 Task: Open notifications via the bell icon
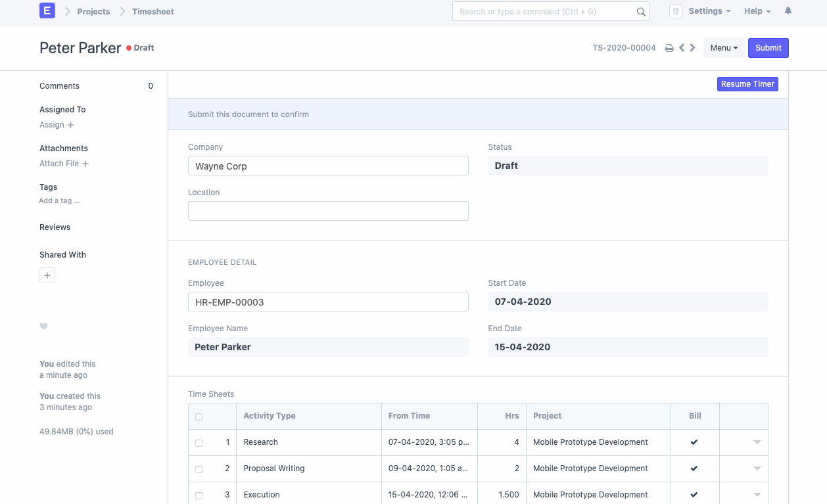click(x=788, y=11)
